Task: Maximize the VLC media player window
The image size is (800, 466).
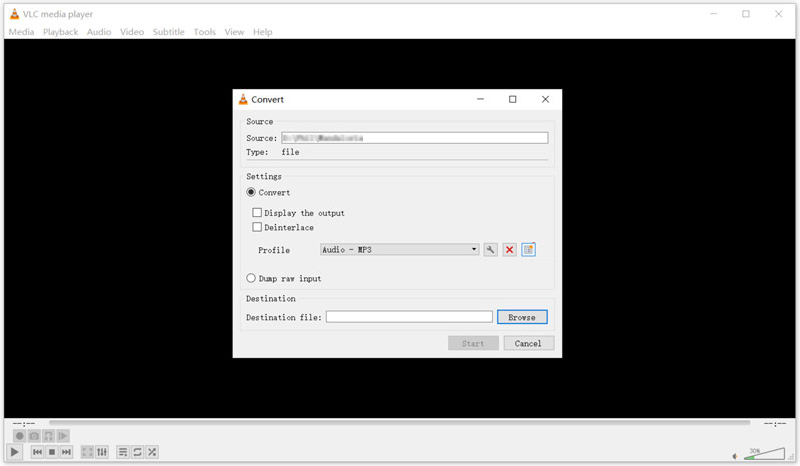Action: [746, 14]
